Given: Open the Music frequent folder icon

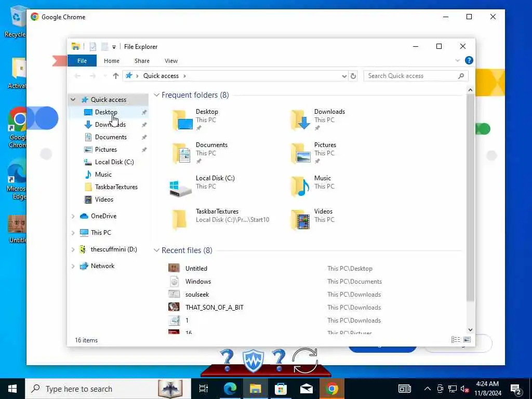Looking at the screenshot, I should (300, 187).
